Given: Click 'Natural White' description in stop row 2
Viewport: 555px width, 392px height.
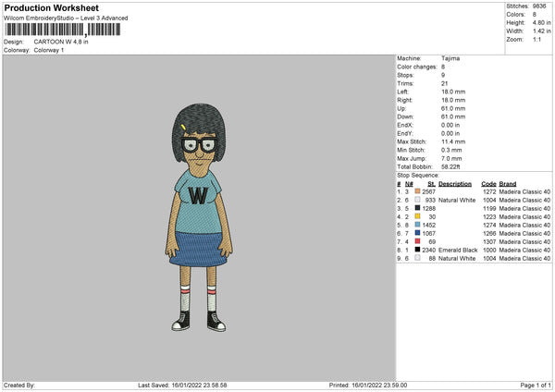Looking at the screenshot, I should click(x=457, y=201).
